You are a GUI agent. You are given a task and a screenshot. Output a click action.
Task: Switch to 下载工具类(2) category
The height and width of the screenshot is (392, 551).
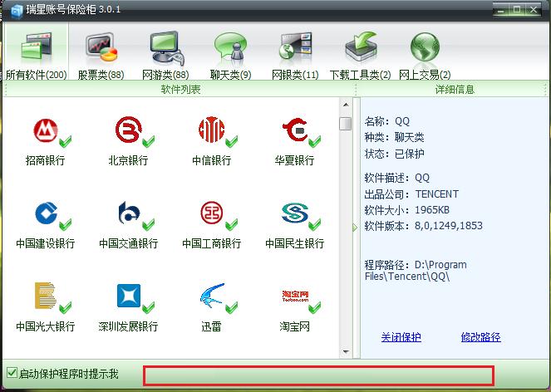[x=360, y=56]
